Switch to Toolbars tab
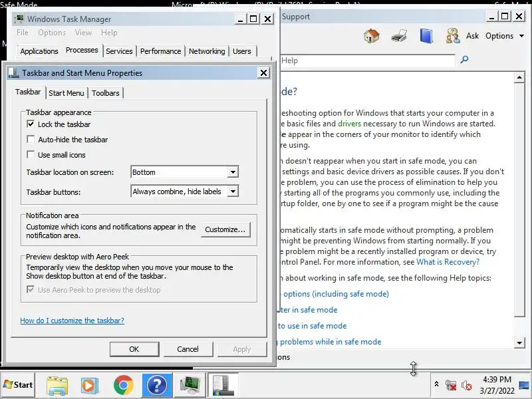The height and width of the screenshot is (399, 532). [106, 93]
